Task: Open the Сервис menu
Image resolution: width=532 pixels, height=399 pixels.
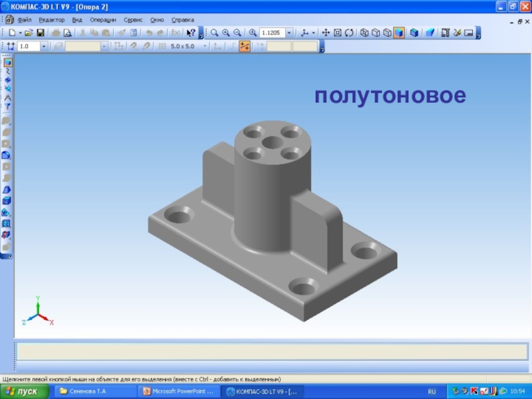Action: tap(133, 20)
